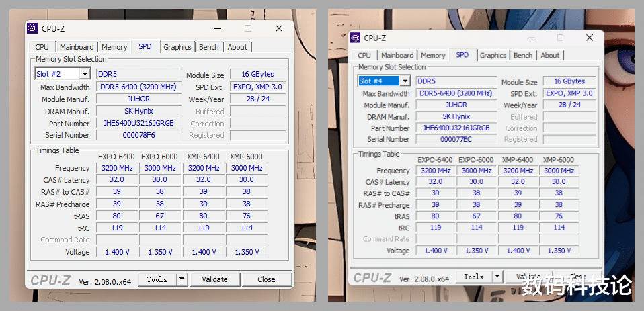
Task: Expand the Slot #4 dropdown
Action: point(405,81)
